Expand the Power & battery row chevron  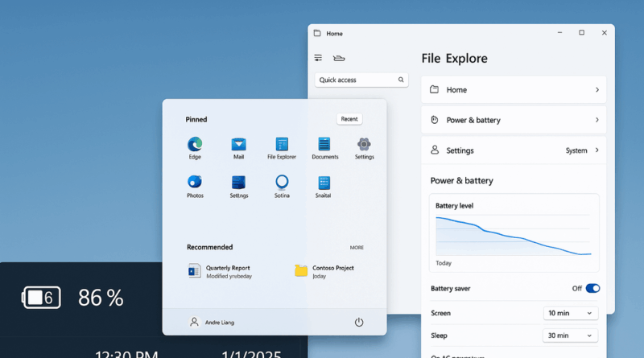[597, 120]
